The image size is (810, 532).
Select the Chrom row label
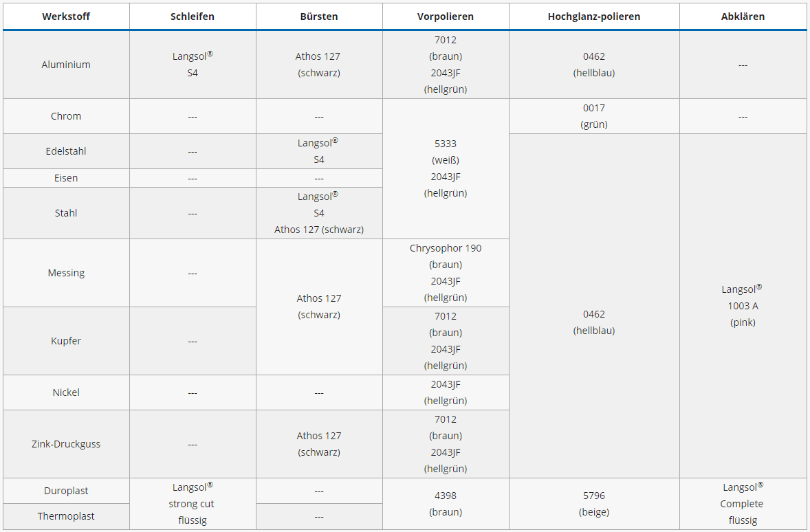66,116
